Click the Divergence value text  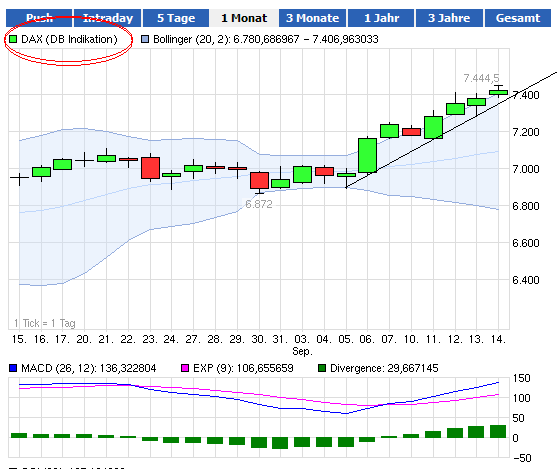point(384,368)
